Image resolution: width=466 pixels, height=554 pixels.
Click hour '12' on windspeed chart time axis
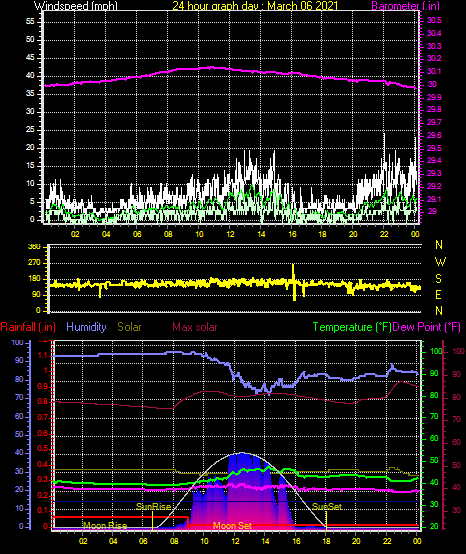(230, 234)
